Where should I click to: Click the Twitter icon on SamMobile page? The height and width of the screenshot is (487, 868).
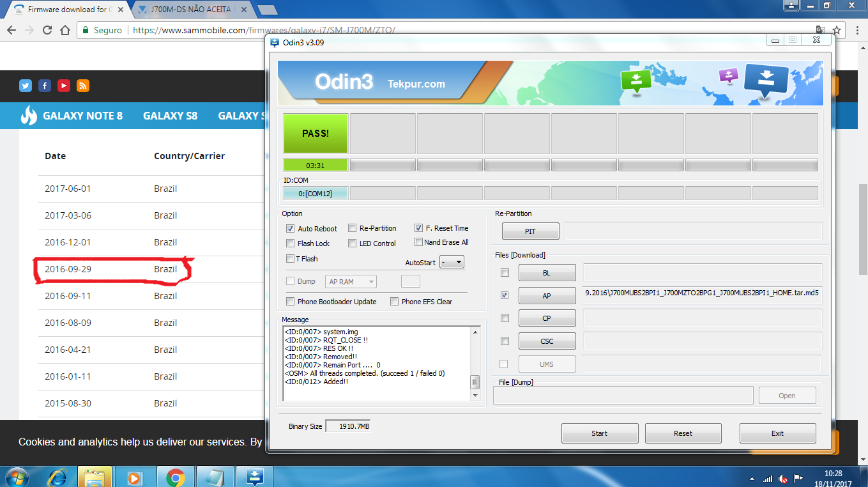coord(26,86)
